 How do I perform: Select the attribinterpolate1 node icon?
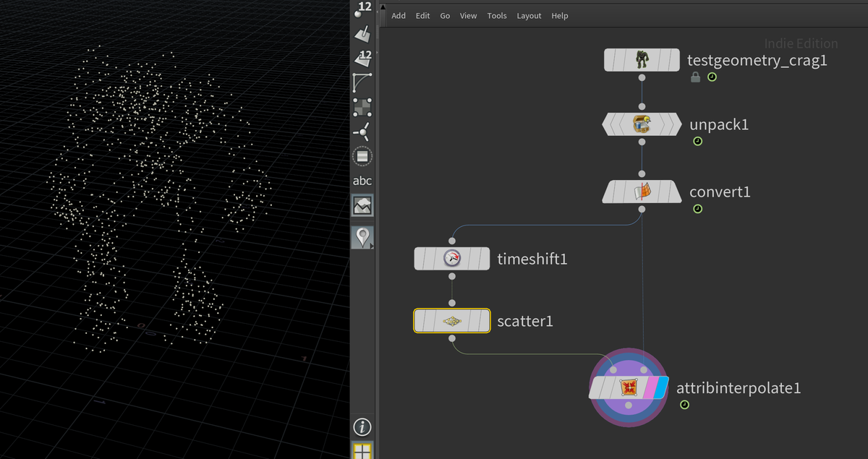coord(629,388)
